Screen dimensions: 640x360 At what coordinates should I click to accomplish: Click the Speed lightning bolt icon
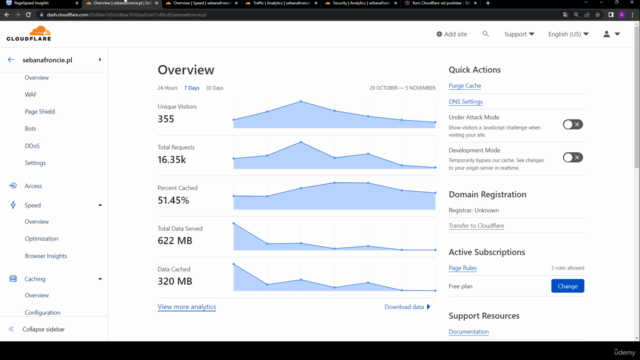[13, 205]
